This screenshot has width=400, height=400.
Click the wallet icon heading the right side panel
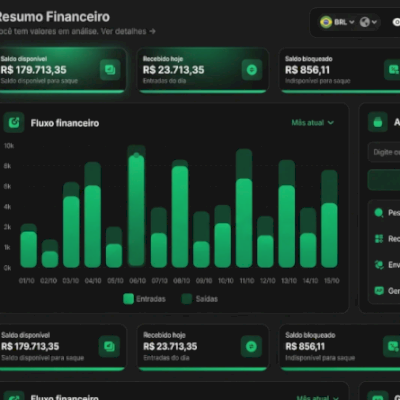pos(378,122)
